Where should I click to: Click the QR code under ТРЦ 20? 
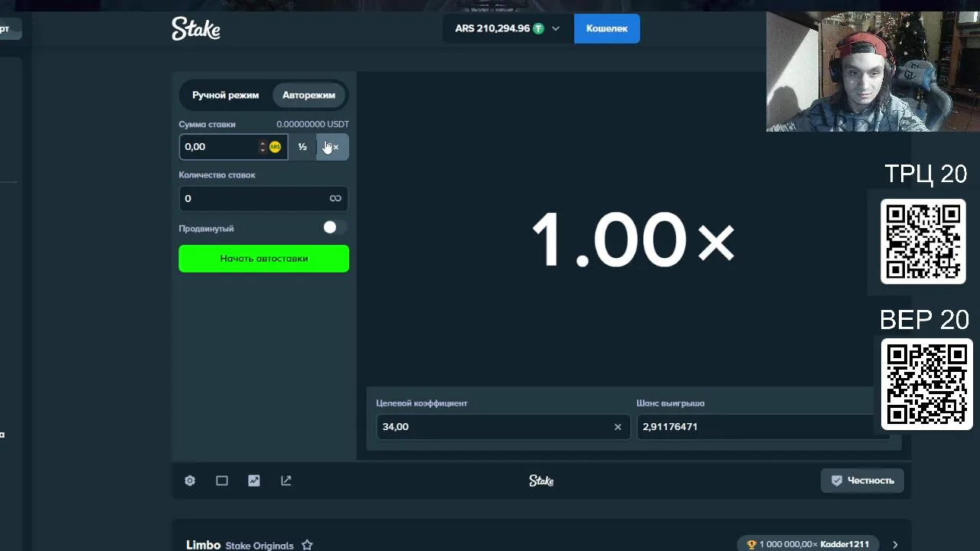(923, 241)
